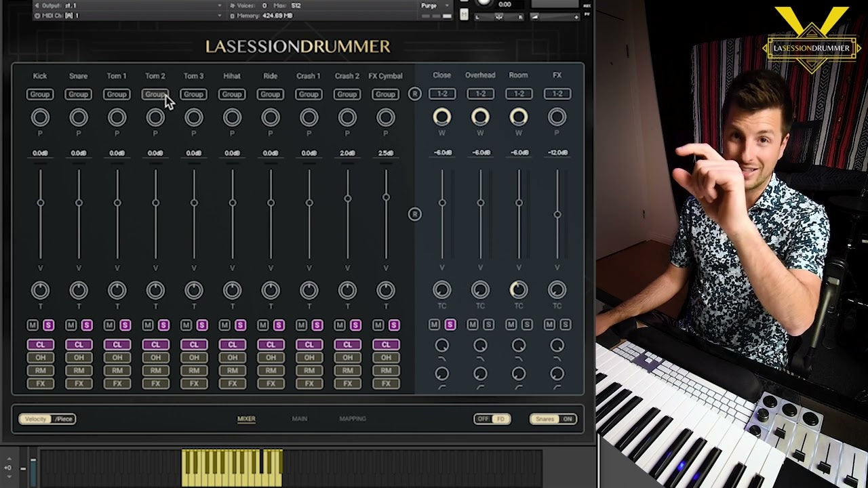The height and width of the screenshot is (488, 868).
Task: Click the FX mic -12.0dB value
Action: (x=557, y=153)
